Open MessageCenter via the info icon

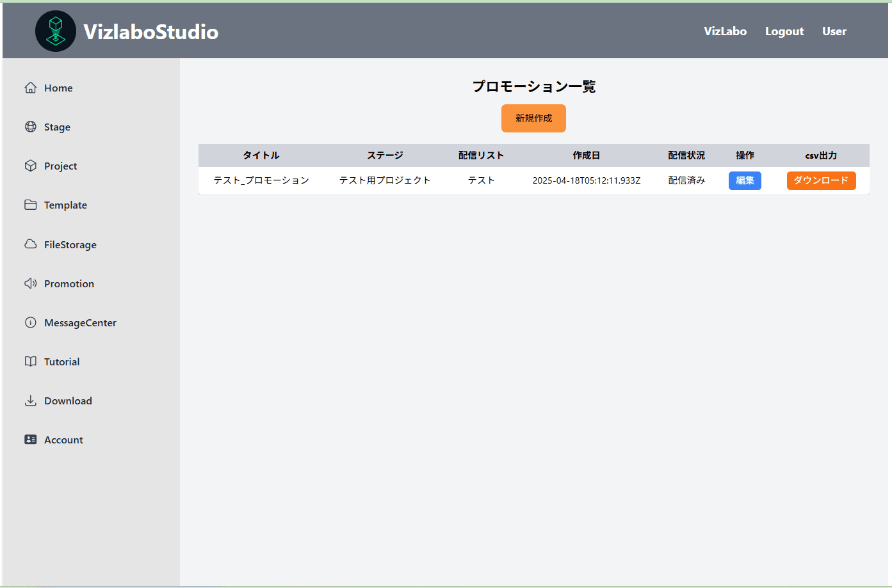30,322
